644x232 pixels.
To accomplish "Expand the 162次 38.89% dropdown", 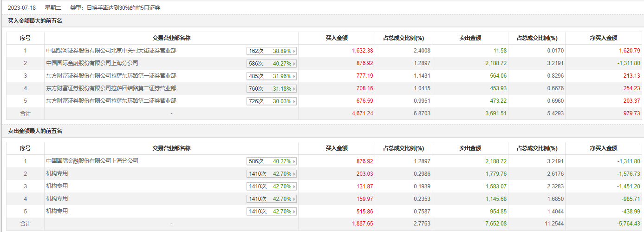I will tap(272, 51).
